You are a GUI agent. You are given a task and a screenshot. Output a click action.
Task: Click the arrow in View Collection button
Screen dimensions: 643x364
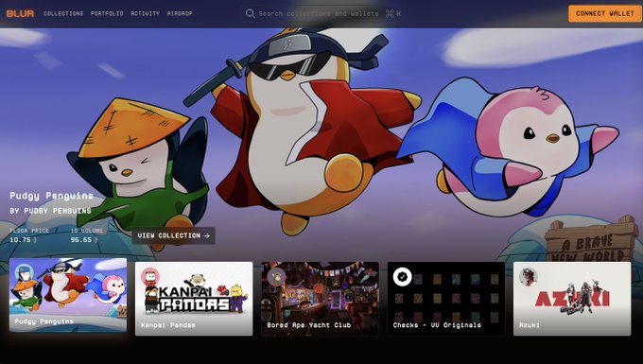click(207, 235)
